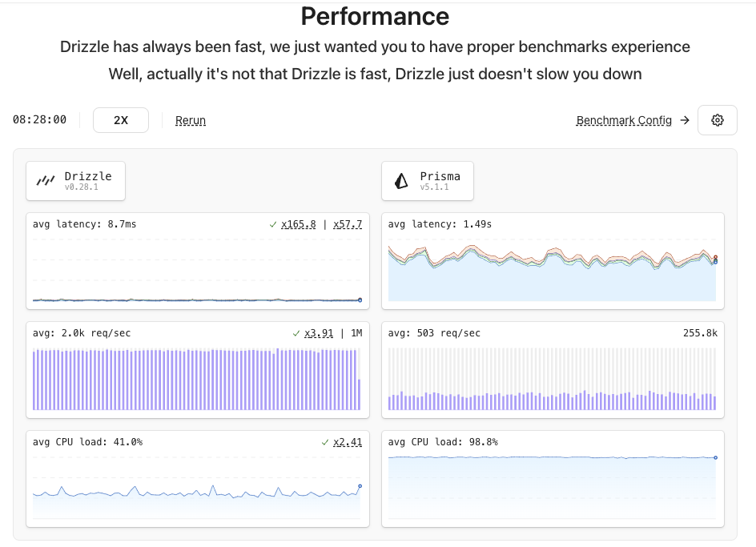Viewport: 756px width, 547px height.
Task: Click x57.7 latency comparison value
Action: pyautogui.click(x=348, y=224)
